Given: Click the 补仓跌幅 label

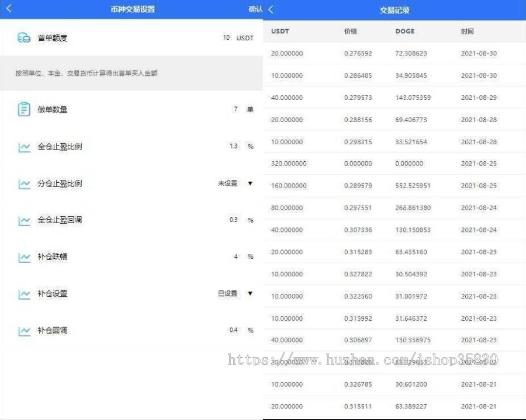Looking at the screenshot, I should [x=53, y=257].
